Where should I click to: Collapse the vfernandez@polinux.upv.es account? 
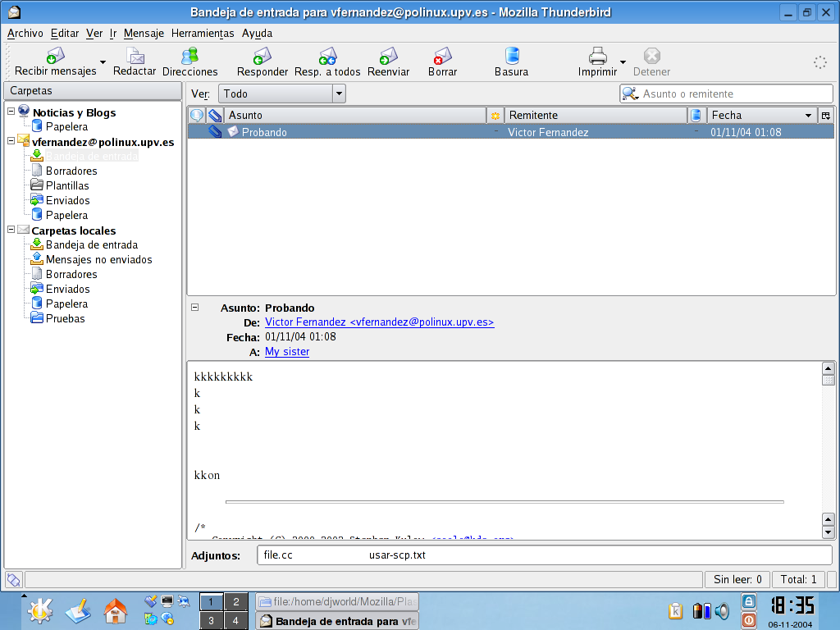(11, 141)
